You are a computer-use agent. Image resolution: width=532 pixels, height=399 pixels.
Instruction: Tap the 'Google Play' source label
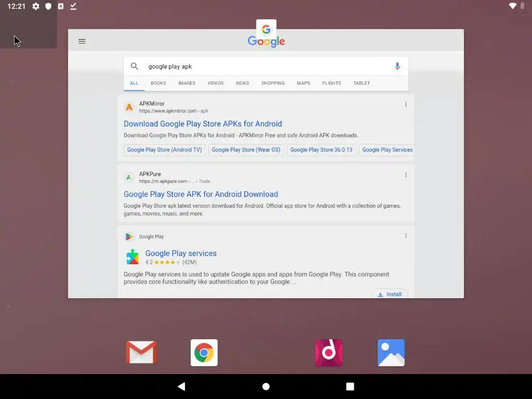click(151, 236)
